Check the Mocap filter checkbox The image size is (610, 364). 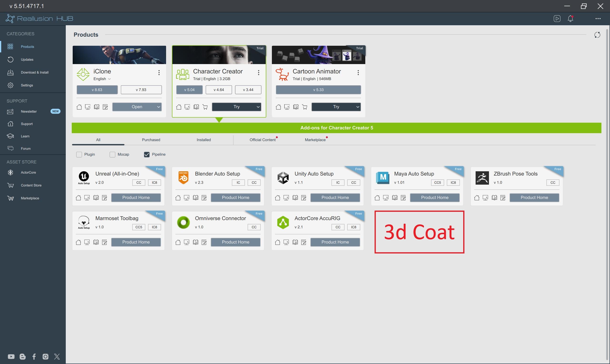(112, 155)
